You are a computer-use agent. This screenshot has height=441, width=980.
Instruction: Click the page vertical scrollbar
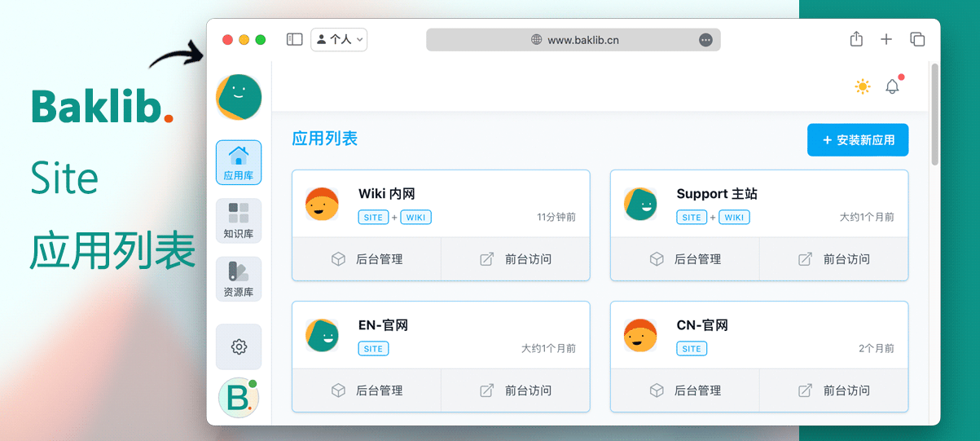(934, 114)
